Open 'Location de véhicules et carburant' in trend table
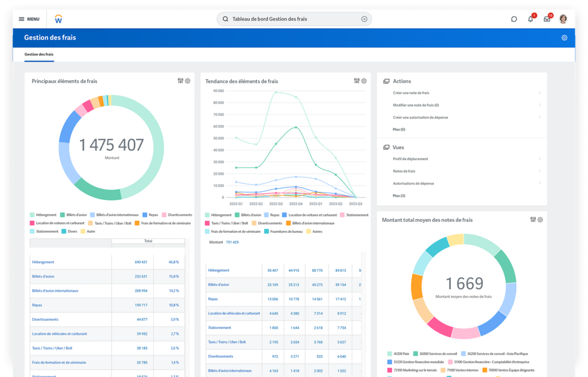 coord(234,314)
